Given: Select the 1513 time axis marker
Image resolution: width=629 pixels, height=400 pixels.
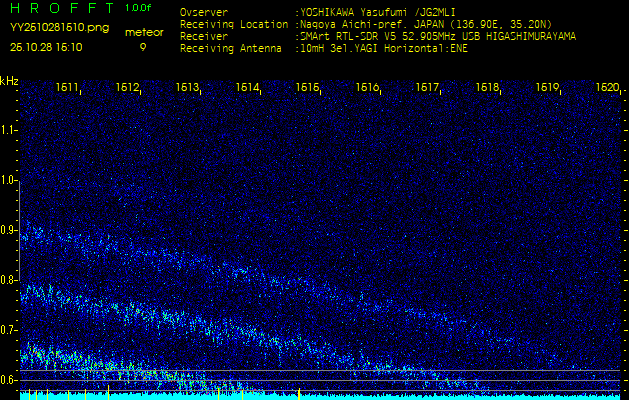Looking at the screenshot, I should [188, 88].
